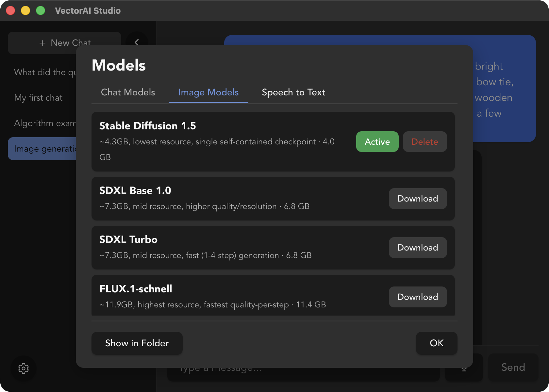Click the VectorAI Studio window title
The image size is (549, 392).
[88, 11]
